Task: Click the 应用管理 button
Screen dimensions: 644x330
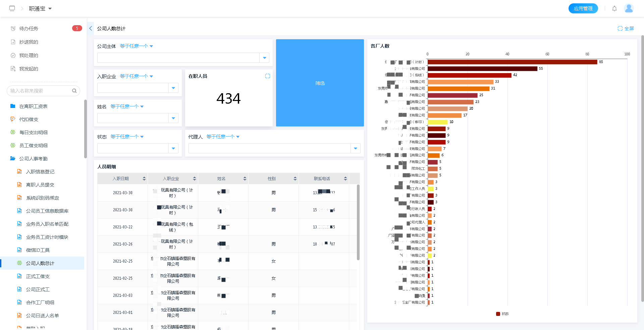Action: pos(583,8)
